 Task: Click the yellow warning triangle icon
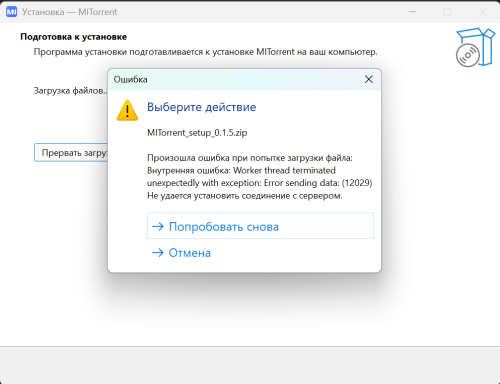coord(127,110)
